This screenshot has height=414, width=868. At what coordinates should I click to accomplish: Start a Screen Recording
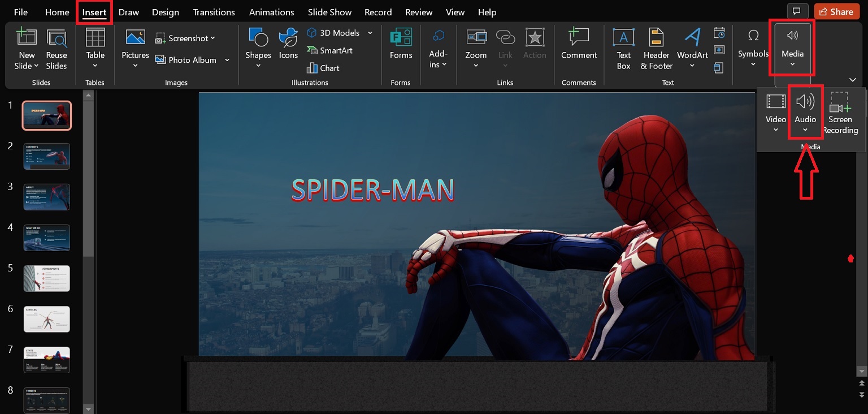840,113
